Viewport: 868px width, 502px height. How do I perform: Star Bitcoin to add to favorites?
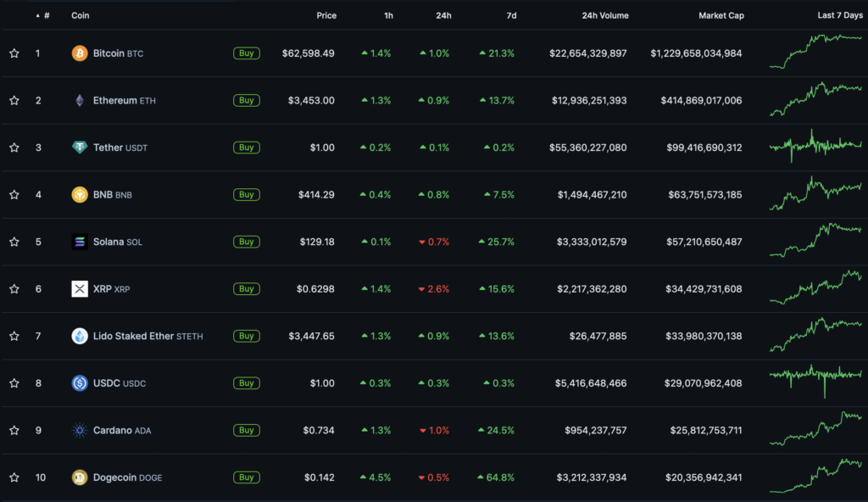(x=14, y=53)
